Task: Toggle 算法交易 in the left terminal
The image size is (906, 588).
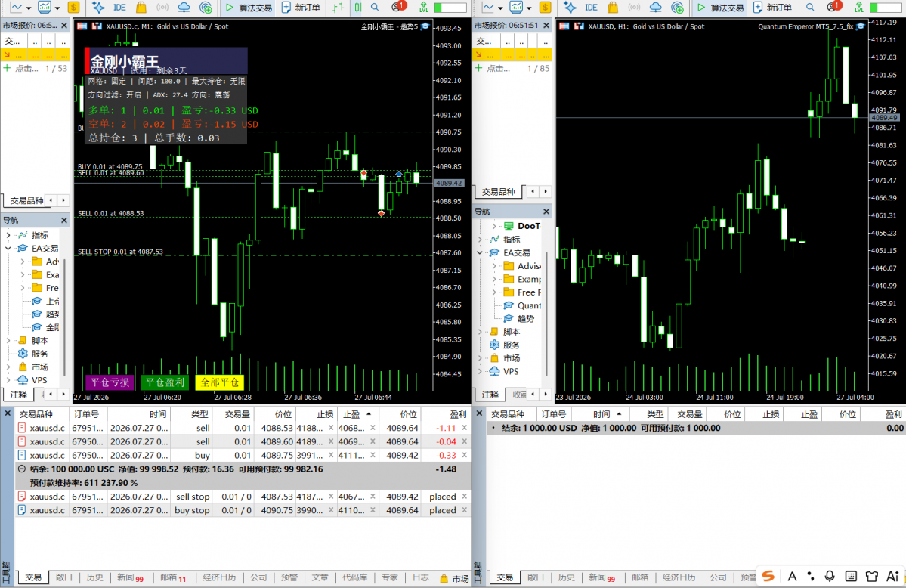Action: tap(249, 8)
